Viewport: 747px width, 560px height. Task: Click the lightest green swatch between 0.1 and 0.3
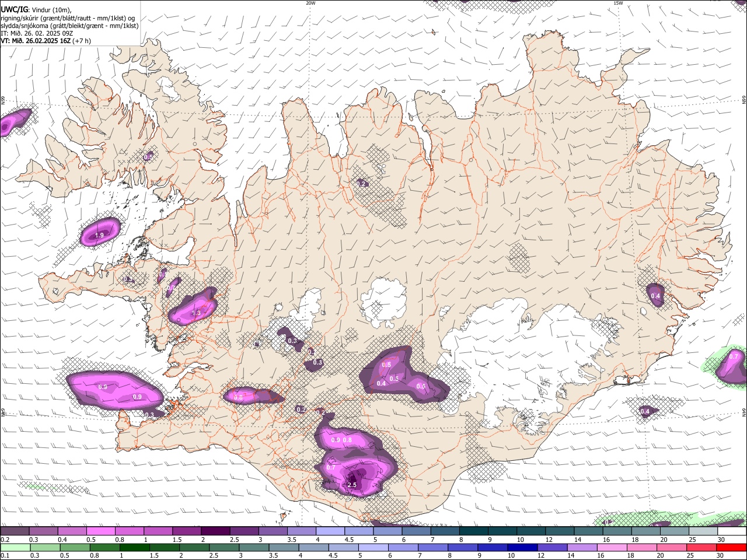pyautogui.click(x=15, y=547)
